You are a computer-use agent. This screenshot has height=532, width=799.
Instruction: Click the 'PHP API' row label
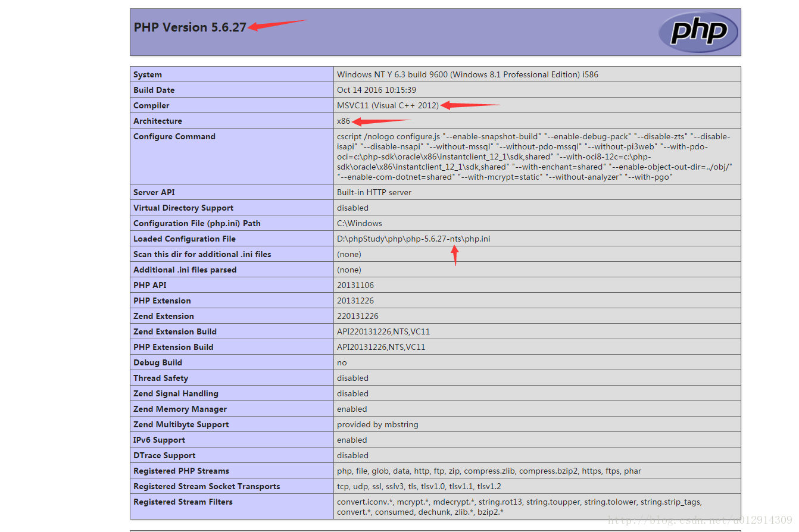point(150,285)
